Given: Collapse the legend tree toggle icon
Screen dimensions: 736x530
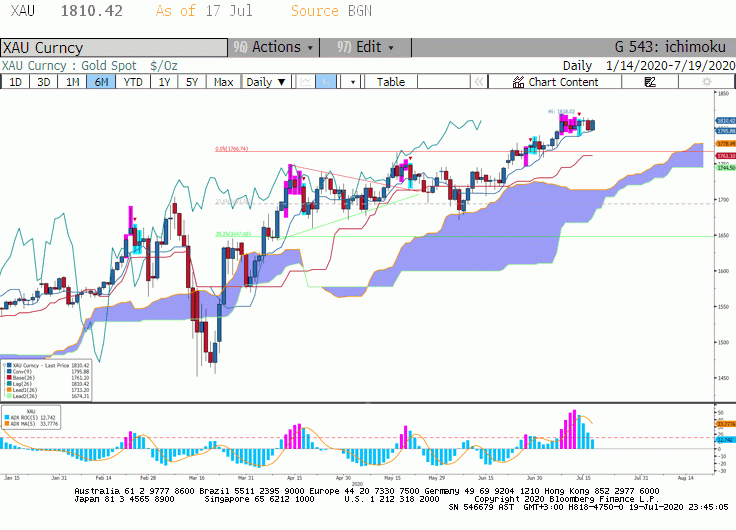Looking at the screenshot, I should (x=4, y=365).
